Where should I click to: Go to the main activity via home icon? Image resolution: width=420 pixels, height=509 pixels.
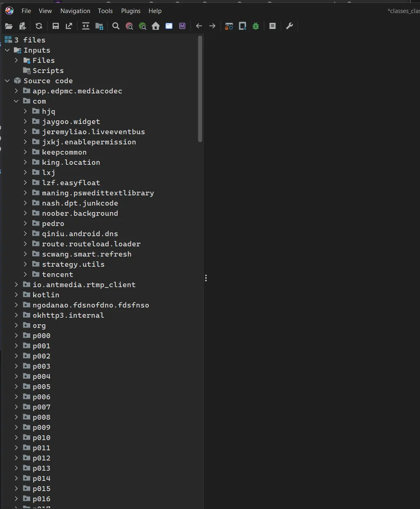(156, 26)
